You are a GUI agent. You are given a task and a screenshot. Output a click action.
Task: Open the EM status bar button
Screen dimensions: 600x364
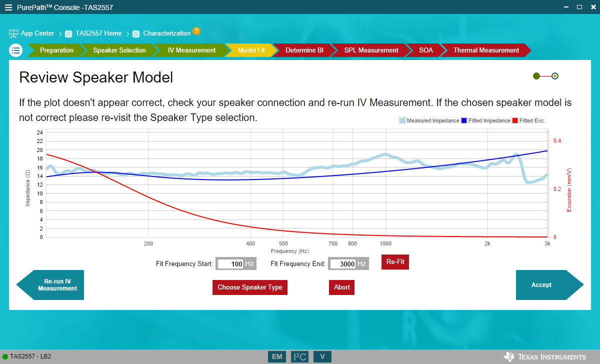click(x=277, y=356)
